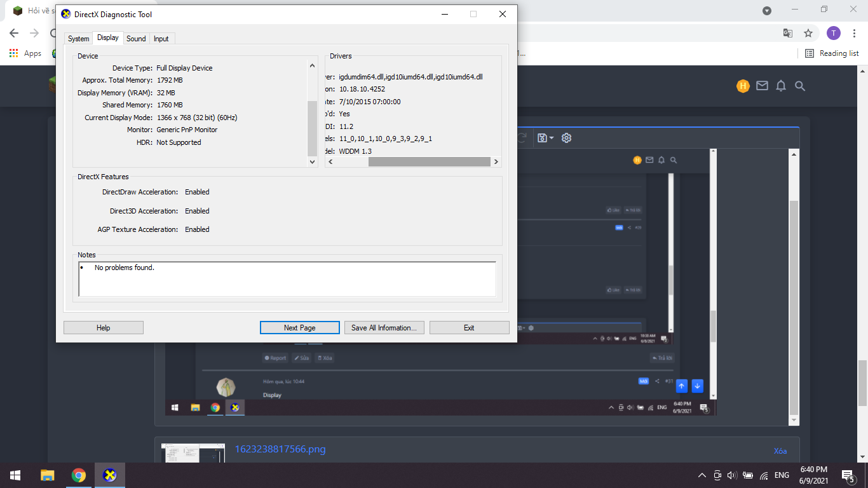Screen dimensions: 868x488
Task: Open the Chrome profile avatar T
Action: 834,33
